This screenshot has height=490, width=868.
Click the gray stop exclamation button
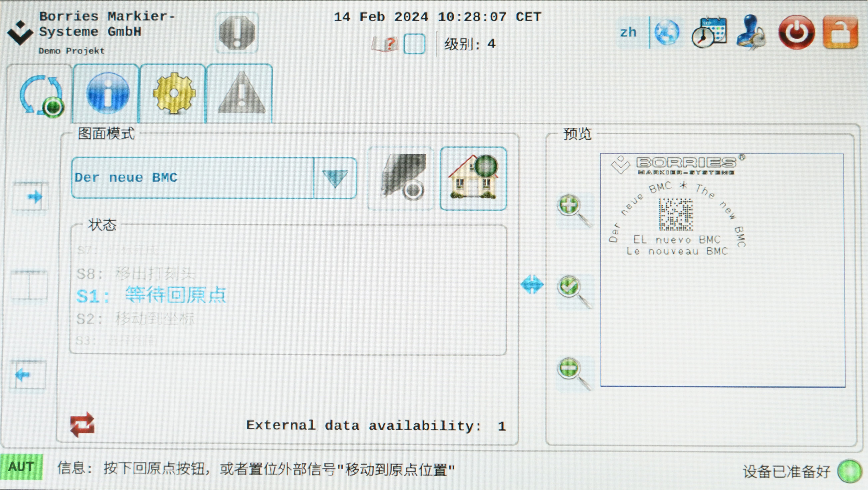click(x=237, y=33)
